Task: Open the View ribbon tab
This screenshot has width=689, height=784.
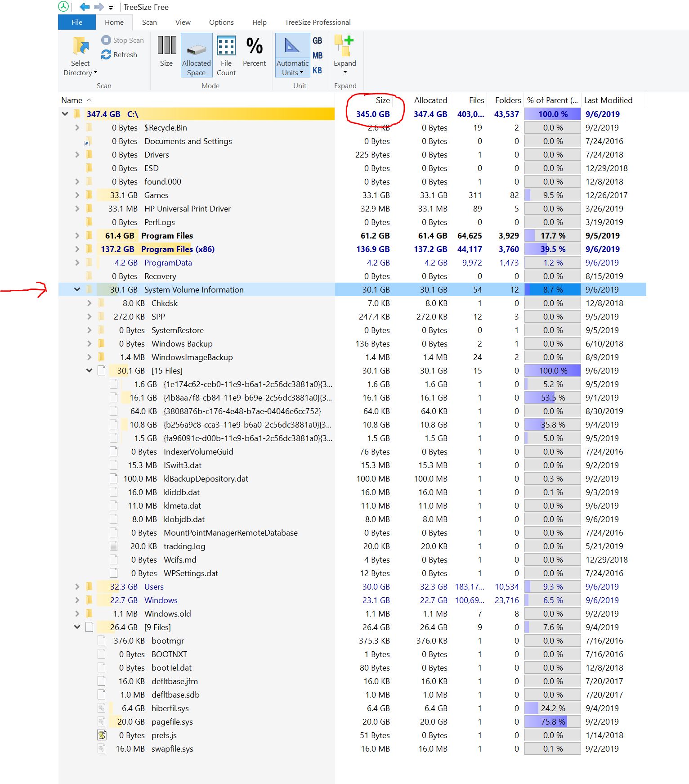Action: 183,22
